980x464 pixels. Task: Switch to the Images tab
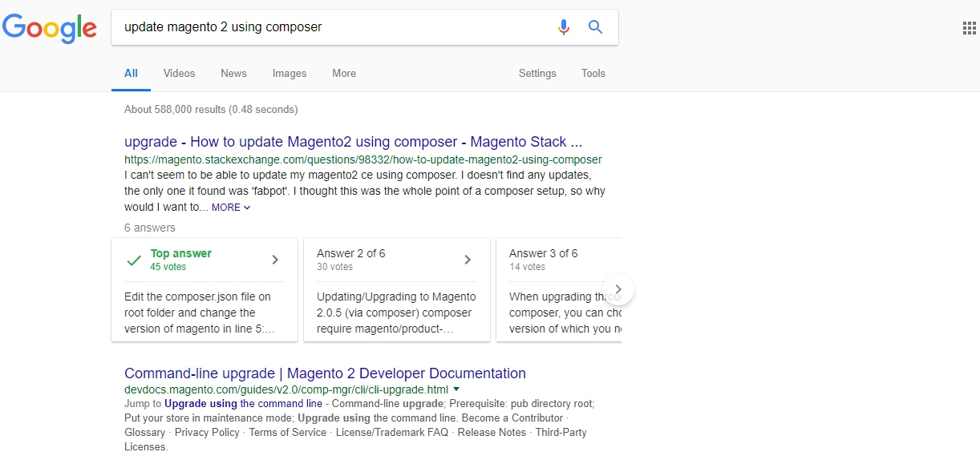click(x=290, y=73)
